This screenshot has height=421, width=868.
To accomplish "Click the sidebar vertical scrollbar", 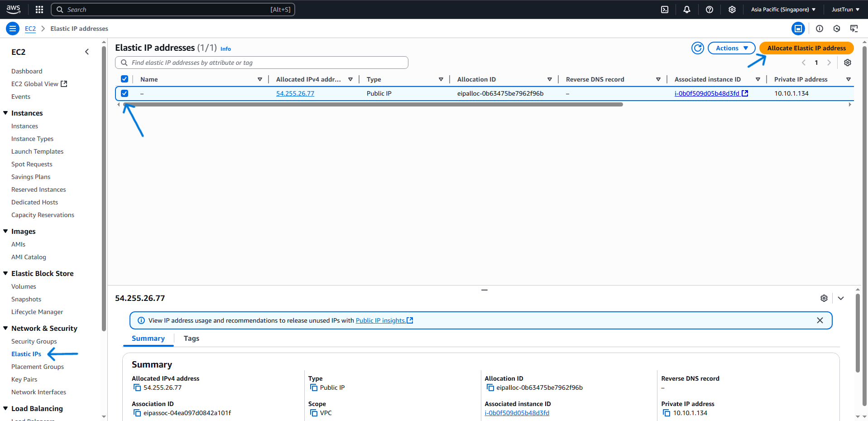I will [104, 188].
